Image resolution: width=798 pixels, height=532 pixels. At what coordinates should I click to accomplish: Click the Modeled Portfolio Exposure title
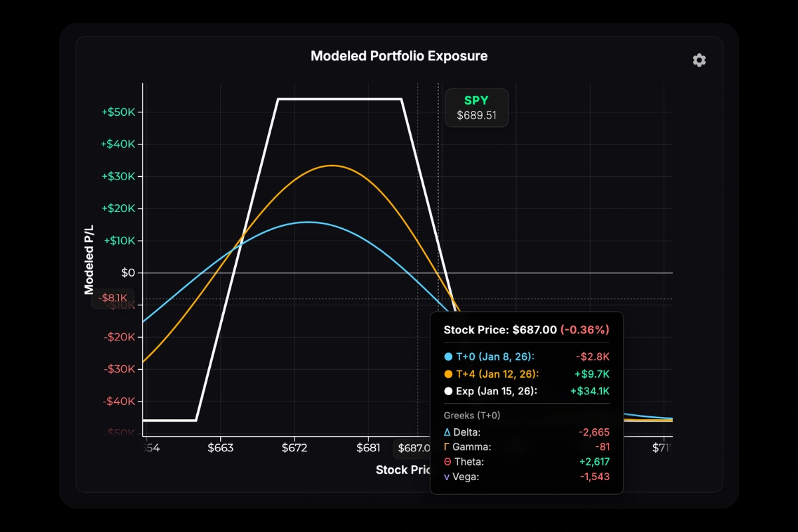point(398,56)
